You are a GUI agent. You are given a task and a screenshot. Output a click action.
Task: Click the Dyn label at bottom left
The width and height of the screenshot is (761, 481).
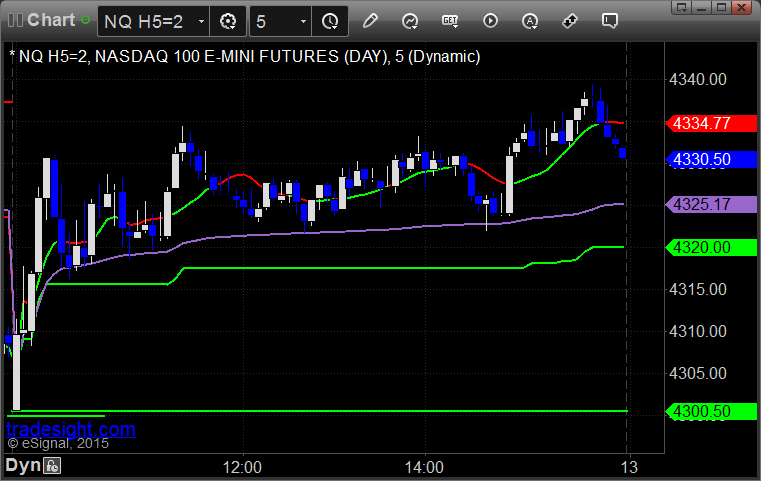coord(23,465)
